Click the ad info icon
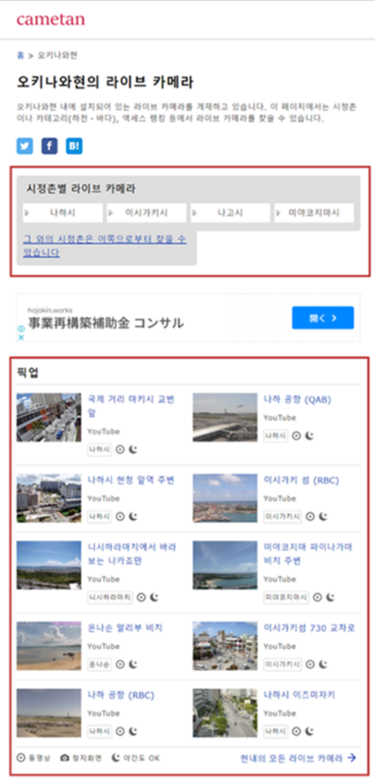Screen dimensions: 375x783 21,329
